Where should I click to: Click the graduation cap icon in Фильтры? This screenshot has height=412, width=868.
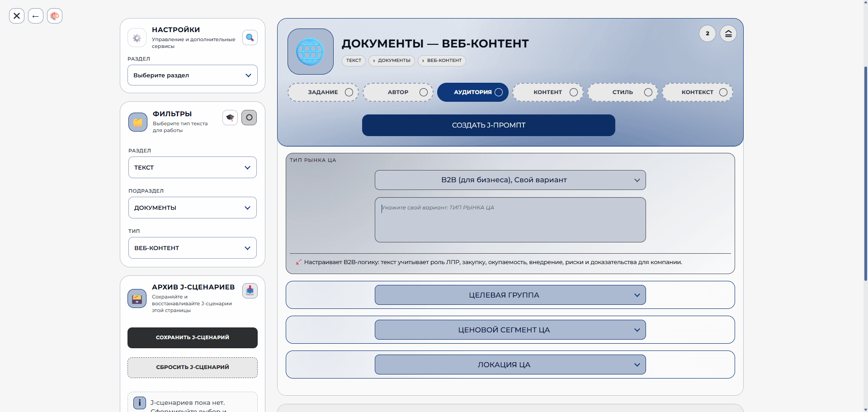click(x=230, y=118)
